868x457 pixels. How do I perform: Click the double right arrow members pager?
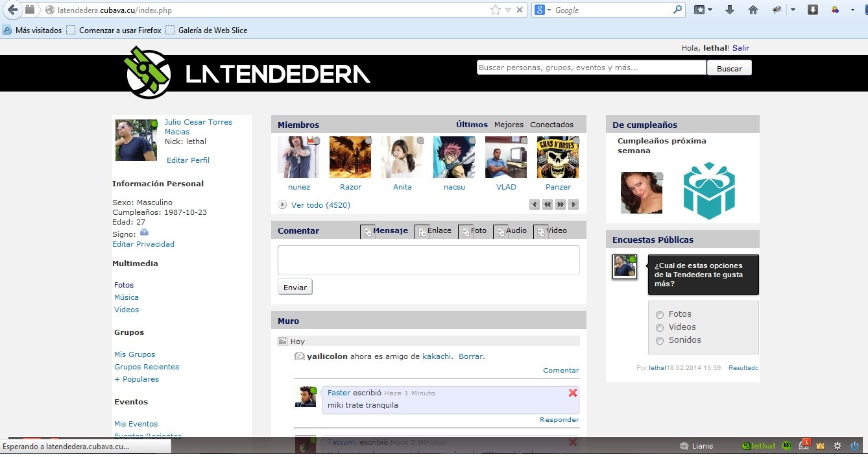tap(561, 204)
